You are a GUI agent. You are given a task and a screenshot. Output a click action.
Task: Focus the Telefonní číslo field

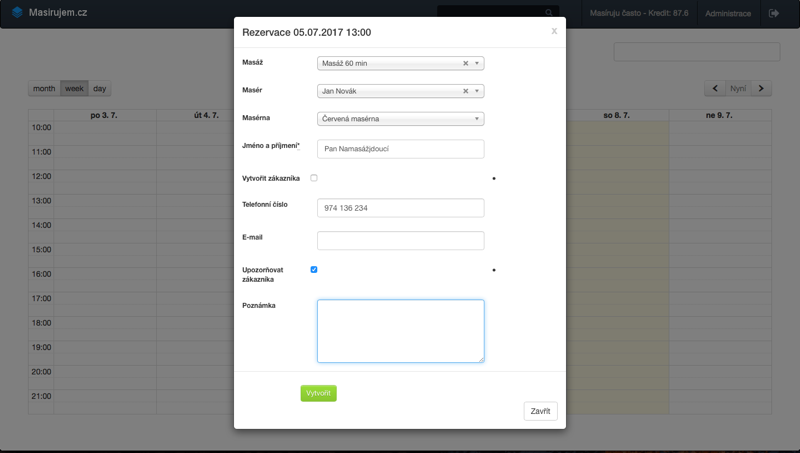(x=400, y=208)
